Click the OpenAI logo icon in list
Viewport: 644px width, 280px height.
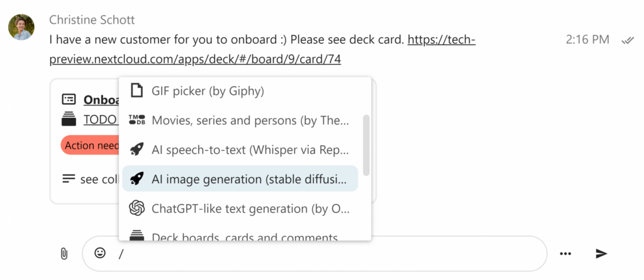click(136, 208)
